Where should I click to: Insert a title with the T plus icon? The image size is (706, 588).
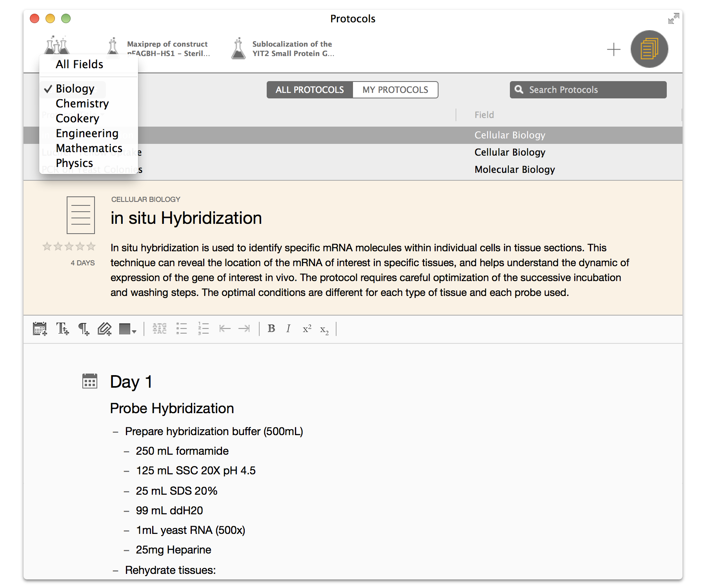pyautogui.click(x=62, y=329)
